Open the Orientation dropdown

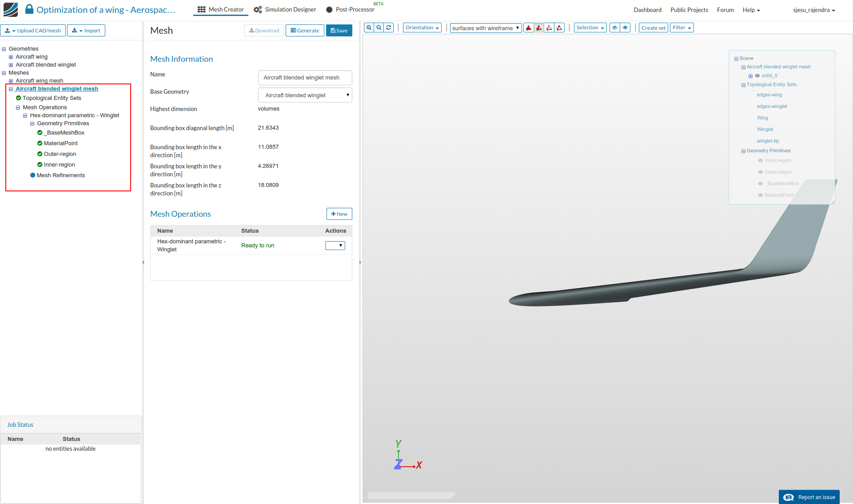tap(422, 28)
